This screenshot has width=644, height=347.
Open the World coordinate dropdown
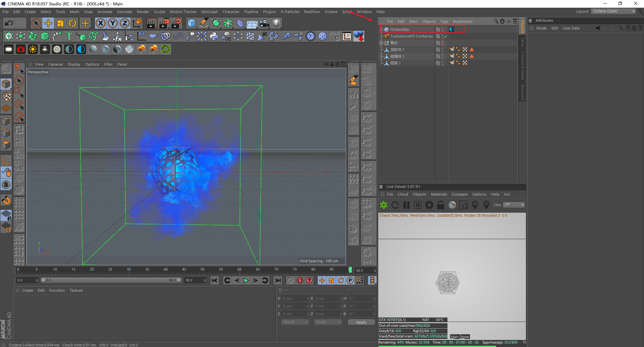pyautogui.click(x=295, y=322)
